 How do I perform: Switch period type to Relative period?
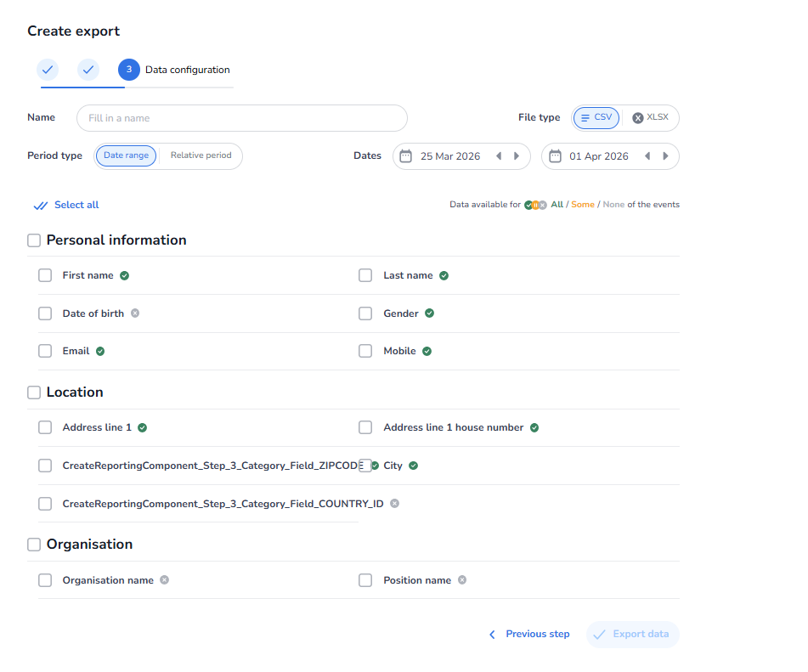(x=201, y=156)
